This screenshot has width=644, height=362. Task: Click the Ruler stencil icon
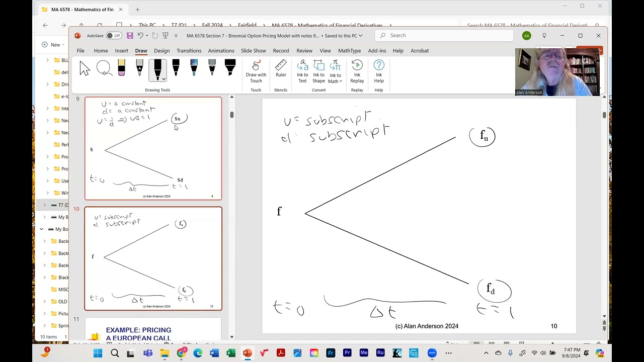(281, 69)
